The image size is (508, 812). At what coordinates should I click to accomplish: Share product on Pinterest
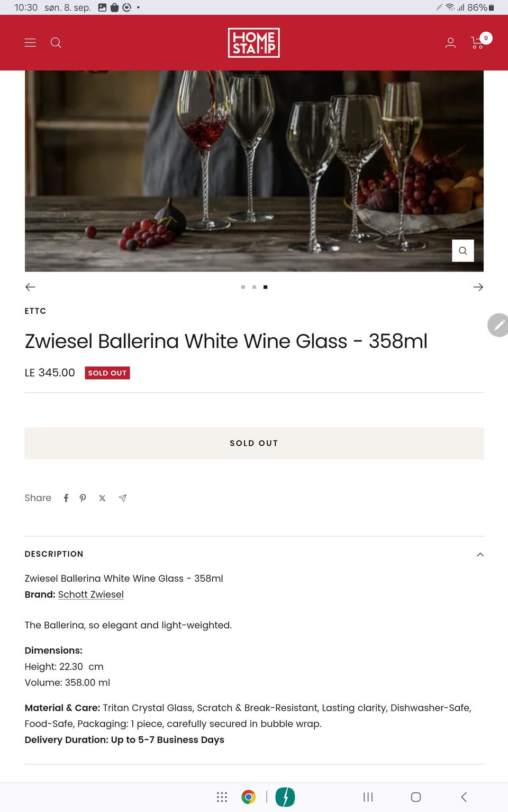[83, 498]
